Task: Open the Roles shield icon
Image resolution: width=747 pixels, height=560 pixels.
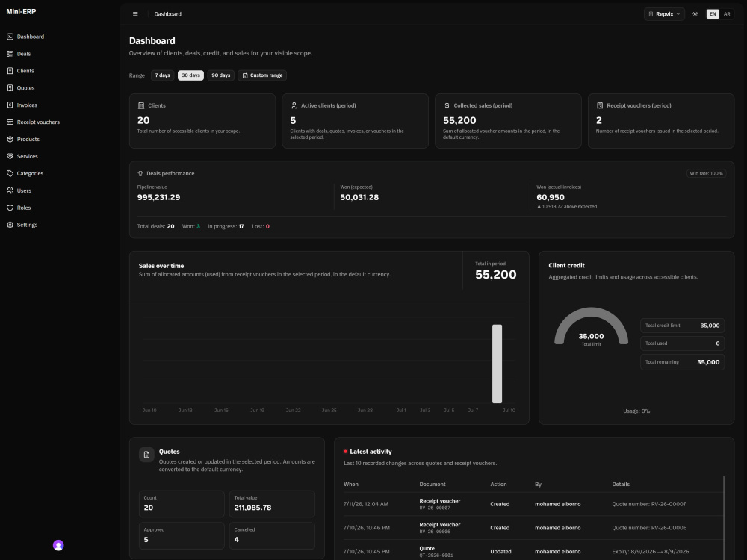Action: coord(10,208)
